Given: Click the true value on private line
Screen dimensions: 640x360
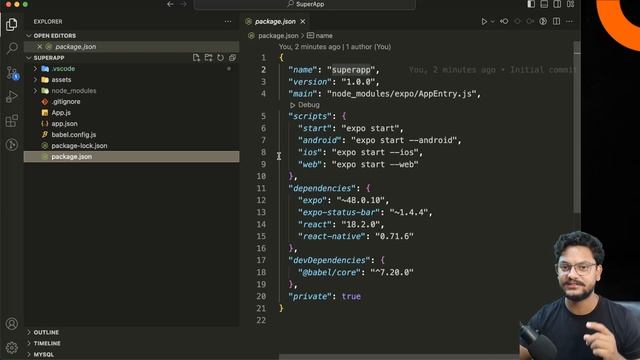Looking at the screenshot, I should tap(351, 296).
